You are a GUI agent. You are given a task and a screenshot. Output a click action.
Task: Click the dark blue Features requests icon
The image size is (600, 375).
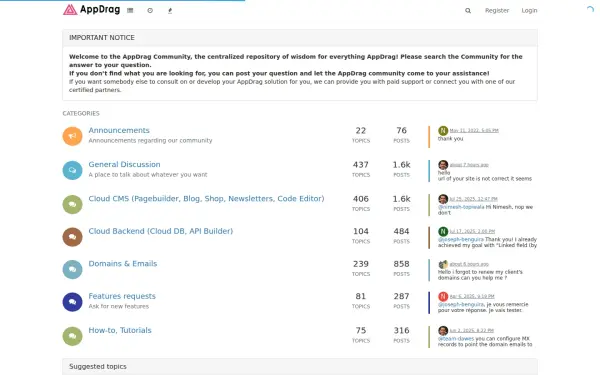pos(72,302)
